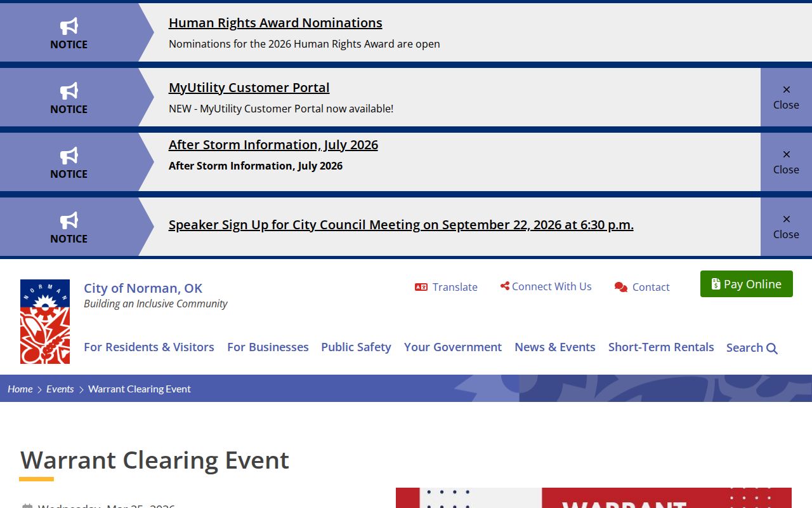Open the Public Safety menu
The width and height of the screenshot is (812, 508).
[x=356, y=347]
